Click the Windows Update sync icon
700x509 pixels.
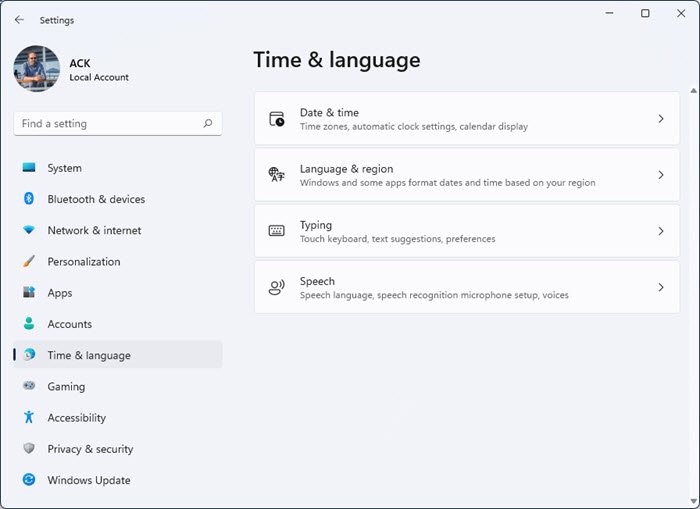click(x=29, y=480)
